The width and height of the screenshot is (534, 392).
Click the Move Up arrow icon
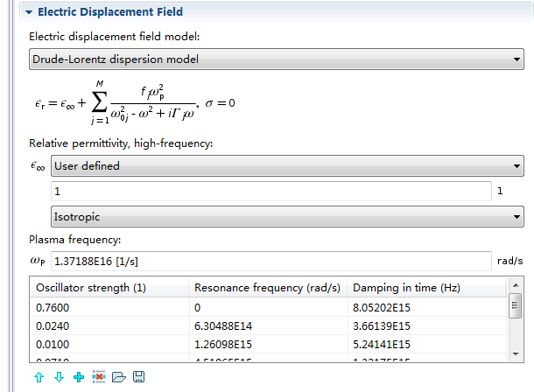point(39,376)
